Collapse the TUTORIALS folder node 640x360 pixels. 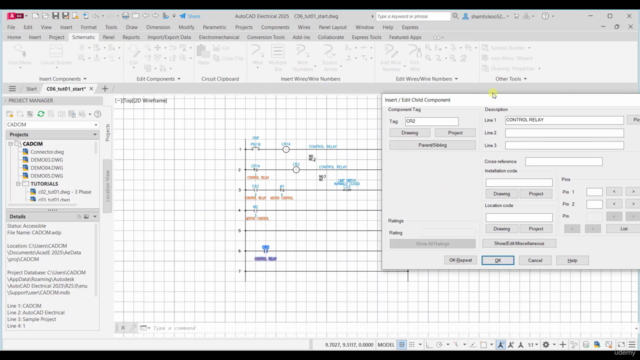click(x=18, y=184)
